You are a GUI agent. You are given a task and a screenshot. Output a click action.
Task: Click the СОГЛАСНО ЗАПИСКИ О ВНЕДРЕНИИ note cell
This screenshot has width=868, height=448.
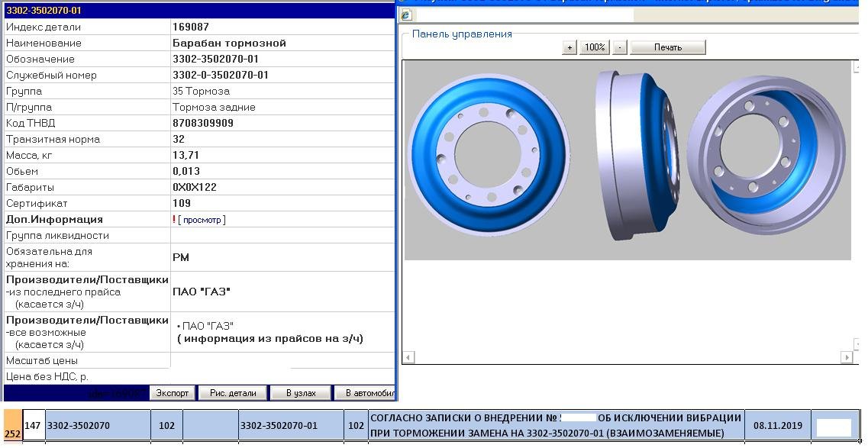(x=556, y=425)
